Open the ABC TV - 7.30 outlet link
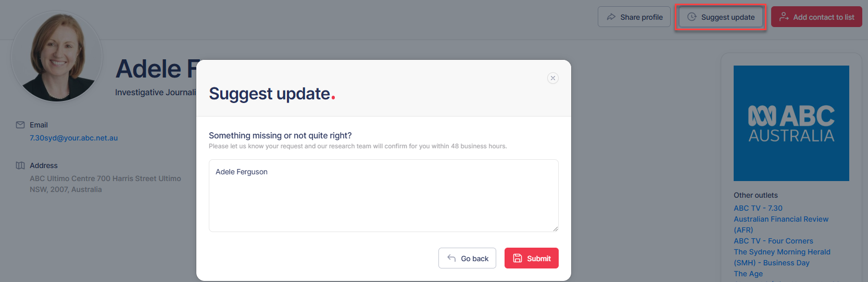 point(758,208)
